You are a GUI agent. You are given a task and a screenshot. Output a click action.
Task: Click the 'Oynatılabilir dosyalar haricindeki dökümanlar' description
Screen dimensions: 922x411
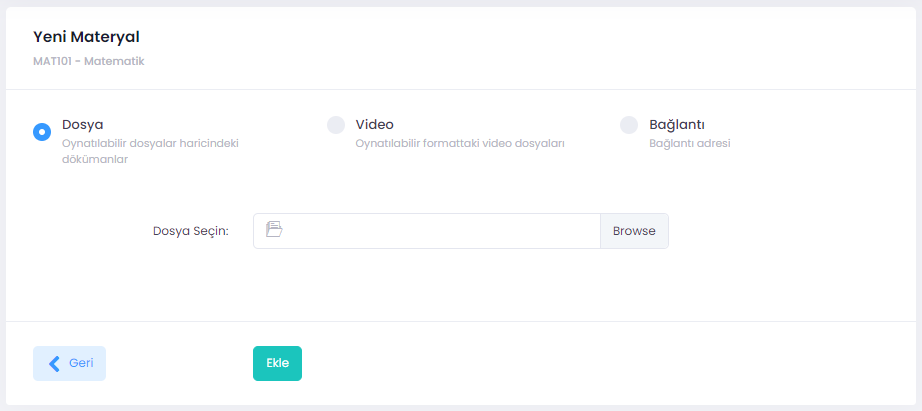tap(150, 151)
